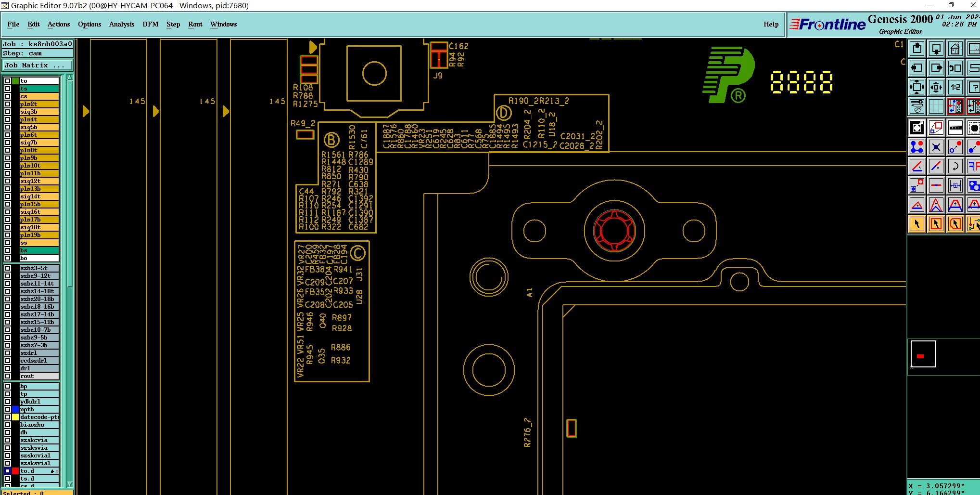
Task: Click the pan right arrow icon
Action: (936, 68)
